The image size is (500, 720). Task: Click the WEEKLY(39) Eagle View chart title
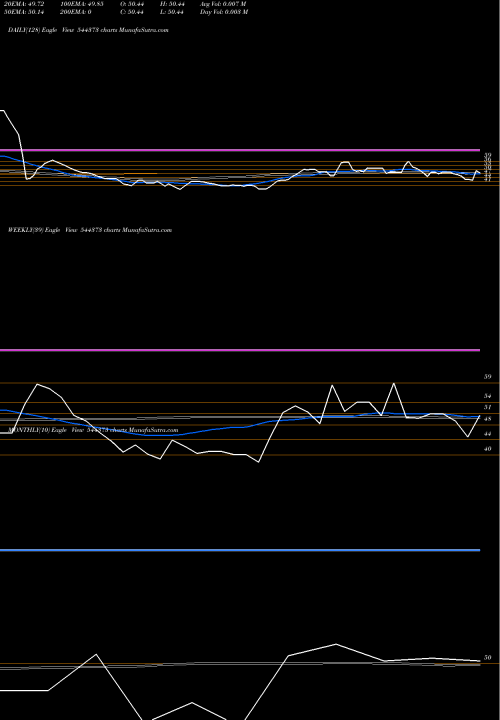90,230
